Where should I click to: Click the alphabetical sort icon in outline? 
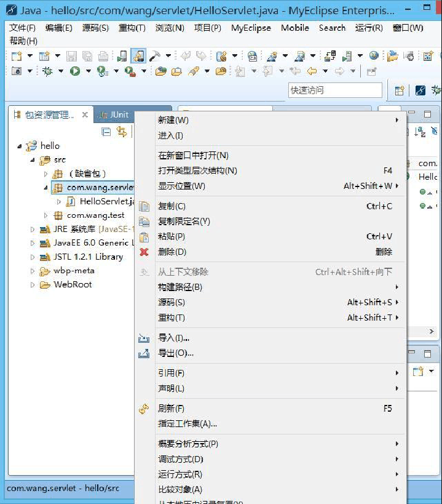point(420,132)
